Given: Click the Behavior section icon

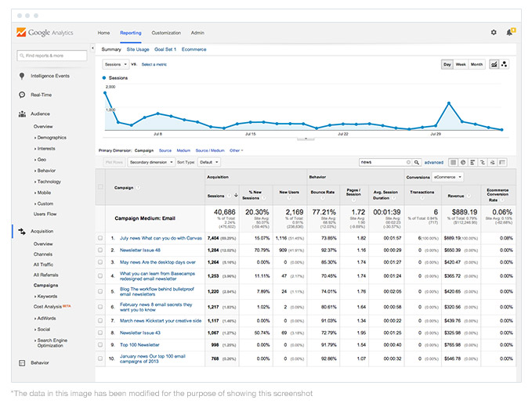Looking at the screenshot, I should point(22,363).
